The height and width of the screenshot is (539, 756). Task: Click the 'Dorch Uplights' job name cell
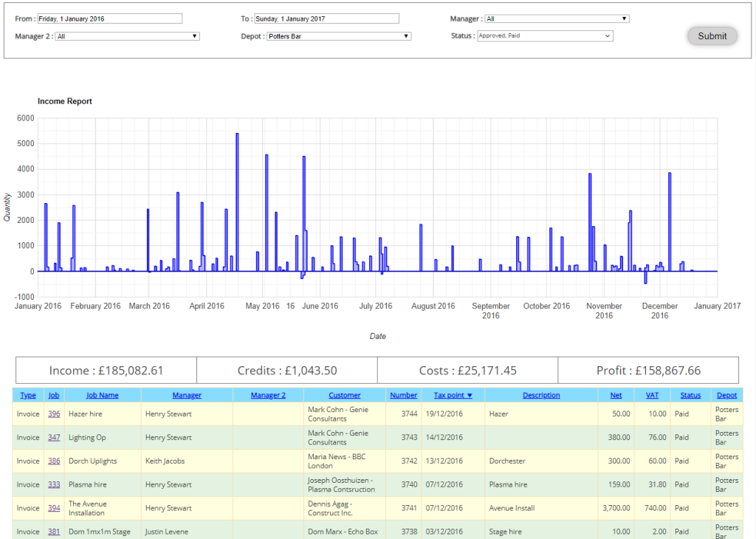pos(103,461)
